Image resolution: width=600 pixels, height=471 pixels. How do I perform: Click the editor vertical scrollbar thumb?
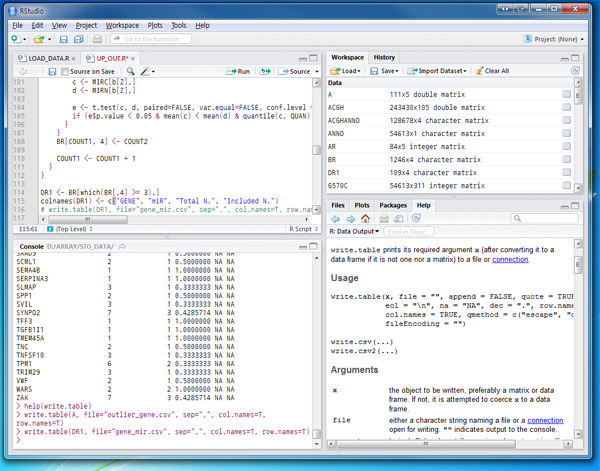pyautogui.click(x=316, y=150)
